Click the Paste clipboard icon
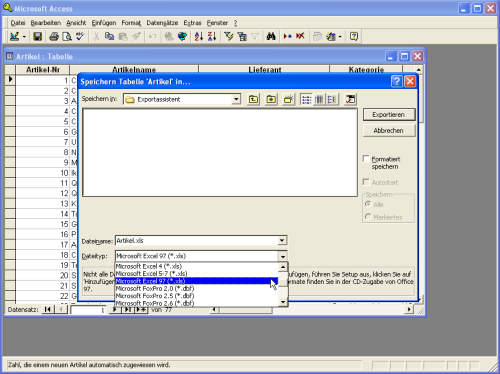The height and width of the screenshot is (374, 500). pyautogui.click(x=123, y=36)
